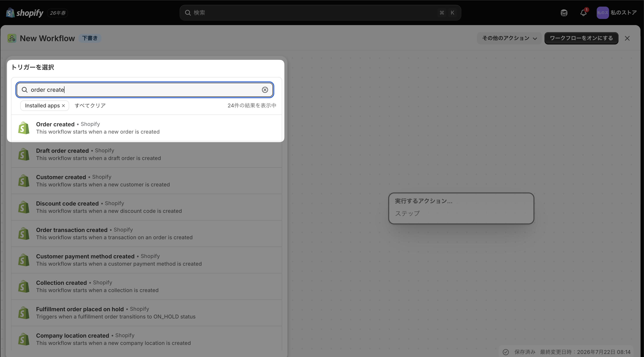Close the workflow editor
Viewport: 644px width, 357px height.
627,38
